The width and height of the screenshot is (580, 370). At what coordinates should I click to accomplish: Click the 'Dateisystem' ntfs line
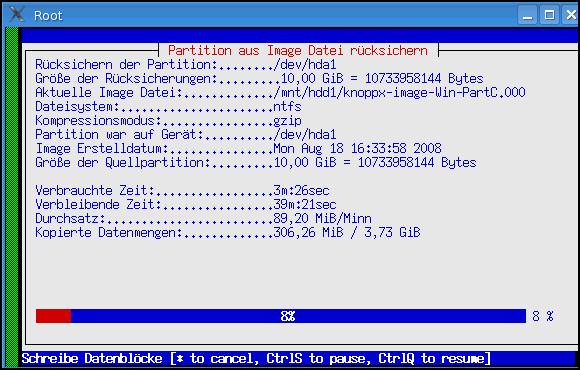(x=168, y=107)
